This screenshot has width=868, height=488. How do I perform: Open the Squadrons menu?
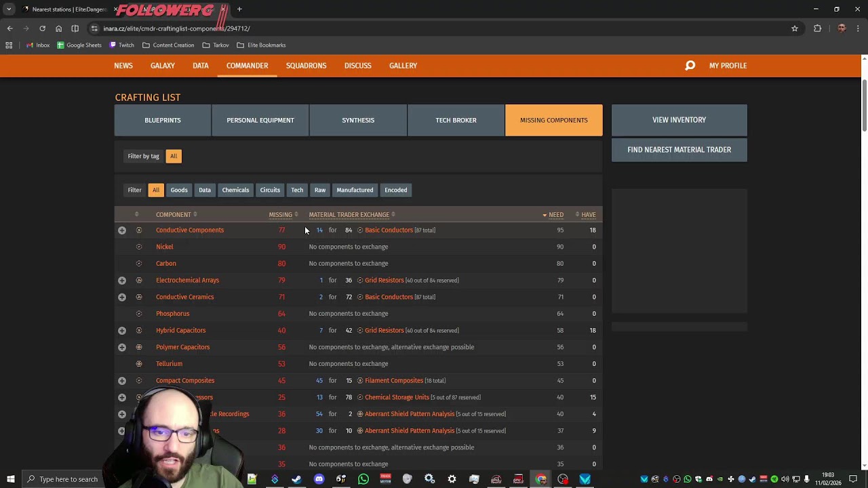pyautogui.click(x=306, y=66)
